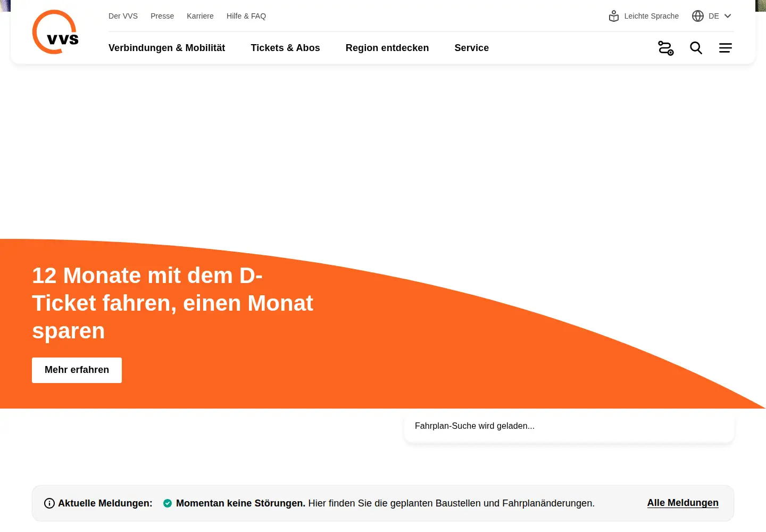Visit the Karriere link
This screenshot has height=532, width=766.
(x=200, y=16)
